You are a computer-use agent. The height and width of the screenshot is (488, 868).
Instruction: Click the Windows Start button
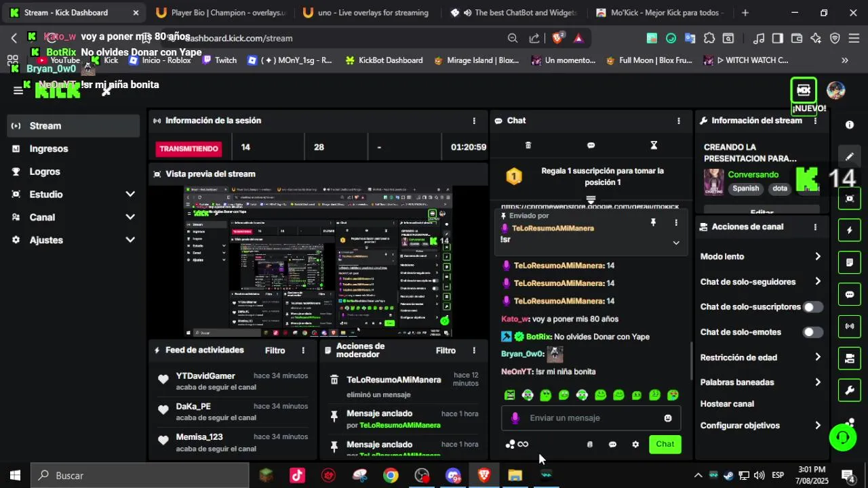point(15,476)
